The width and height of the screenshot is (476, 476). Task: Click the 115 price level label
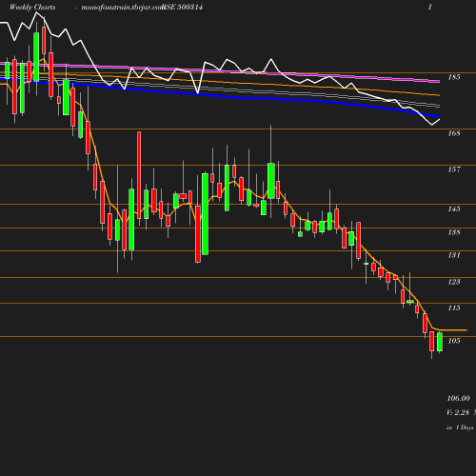tap(454, 307)
